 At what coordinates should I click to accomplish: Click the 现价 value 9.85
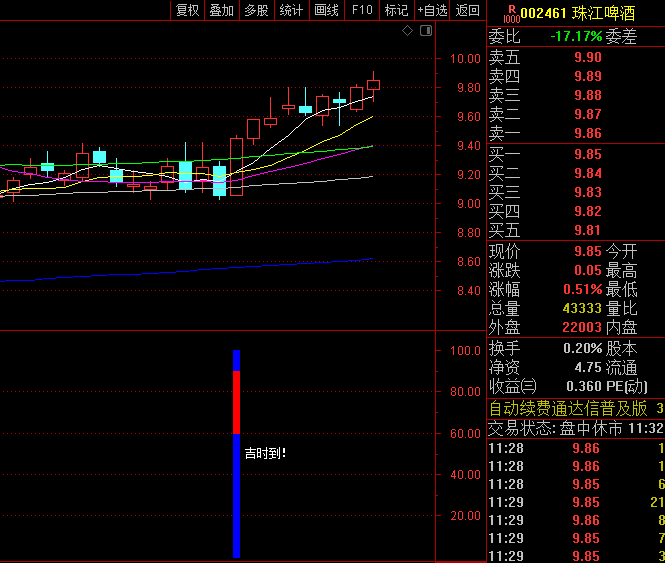pos(588,251)
